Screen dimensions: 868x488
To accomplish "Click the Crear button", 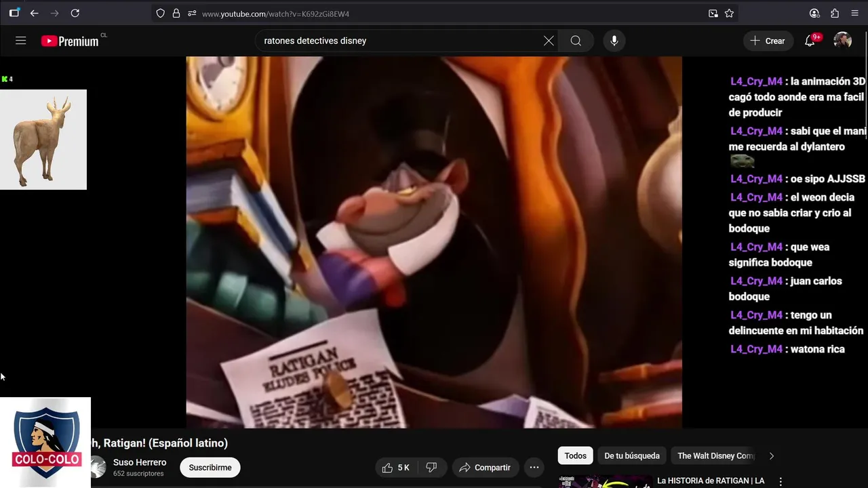I will pos(768,41).
